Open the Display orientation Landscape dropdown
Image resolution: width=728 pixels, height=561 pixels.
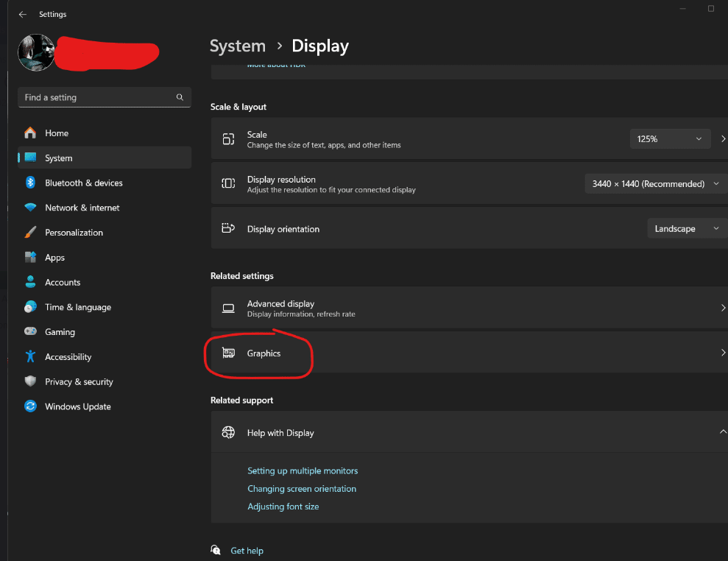click(x=686, y=229)
